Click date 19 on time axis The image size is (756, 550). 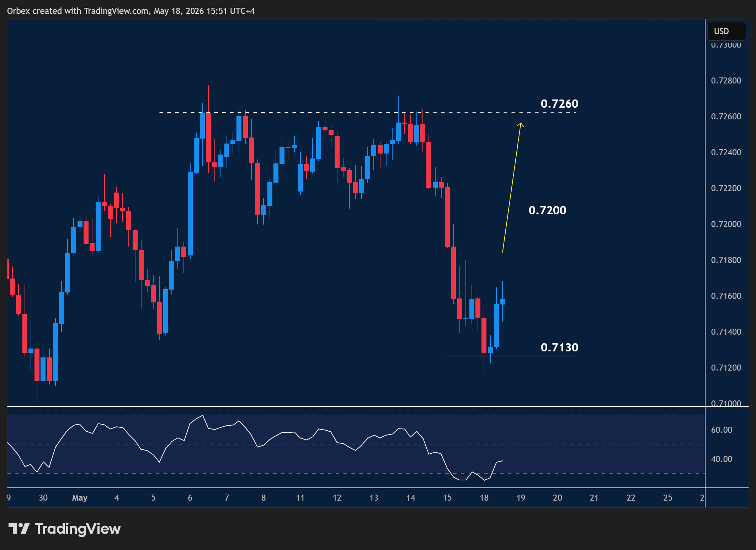coord(521,498)
